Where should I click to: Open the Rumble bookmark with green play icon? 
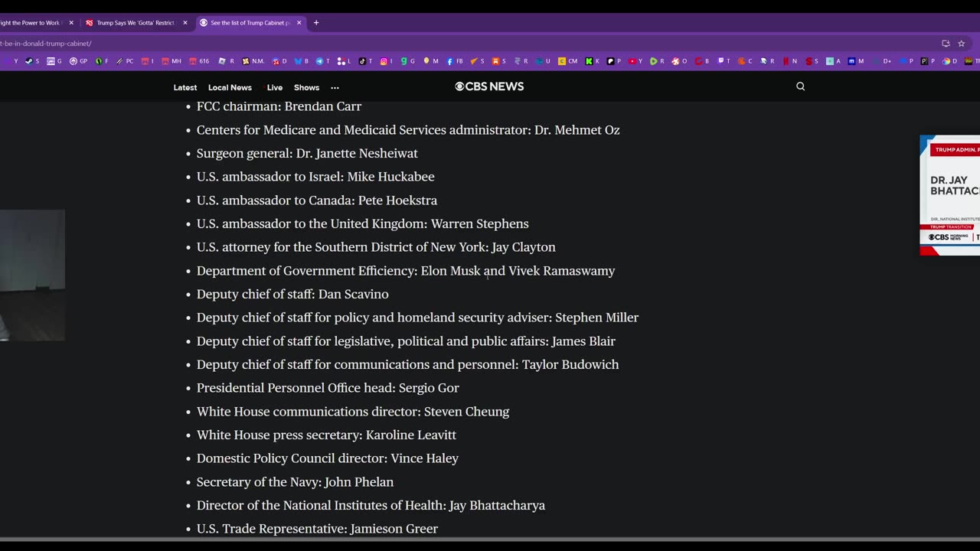click(x=657, y=61)
